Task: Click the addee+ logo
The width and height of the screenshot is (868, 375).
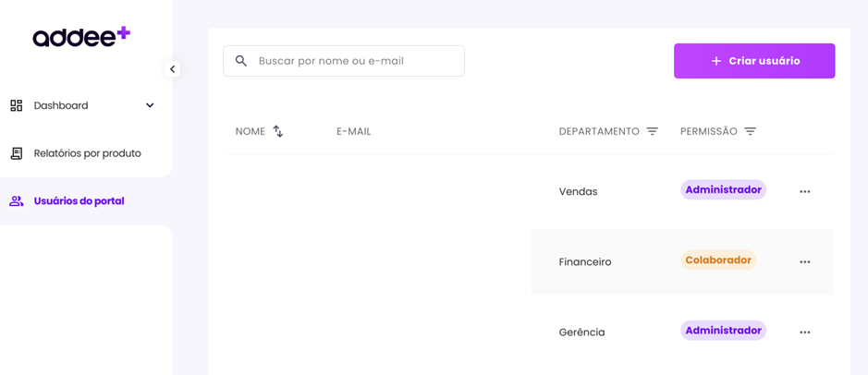Action: point(81,37)
